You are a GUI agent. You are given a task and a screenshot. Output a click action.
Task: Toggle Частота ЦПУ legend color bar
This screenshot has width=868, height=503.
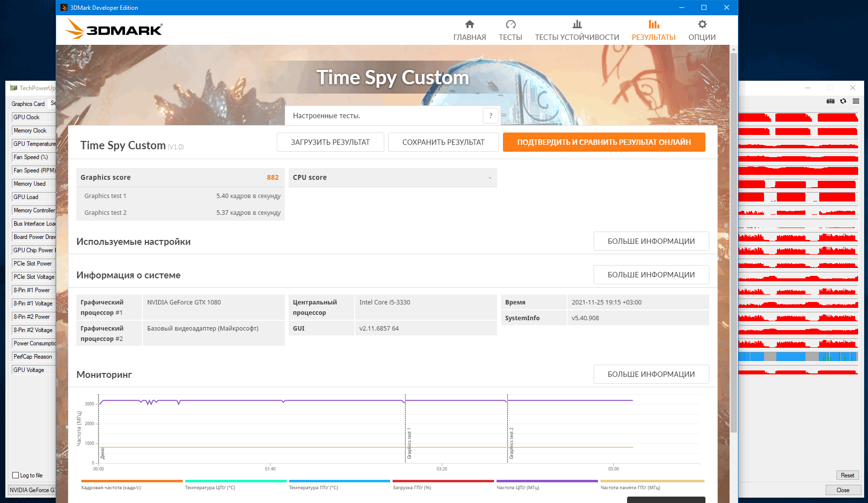[547, 481]
